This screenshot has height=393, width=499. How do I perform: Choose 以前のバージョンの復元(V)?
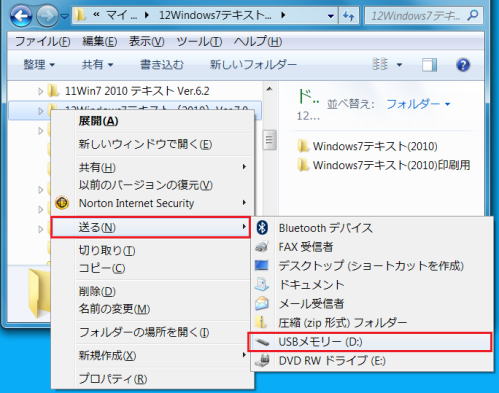click(x=152, y=185)
